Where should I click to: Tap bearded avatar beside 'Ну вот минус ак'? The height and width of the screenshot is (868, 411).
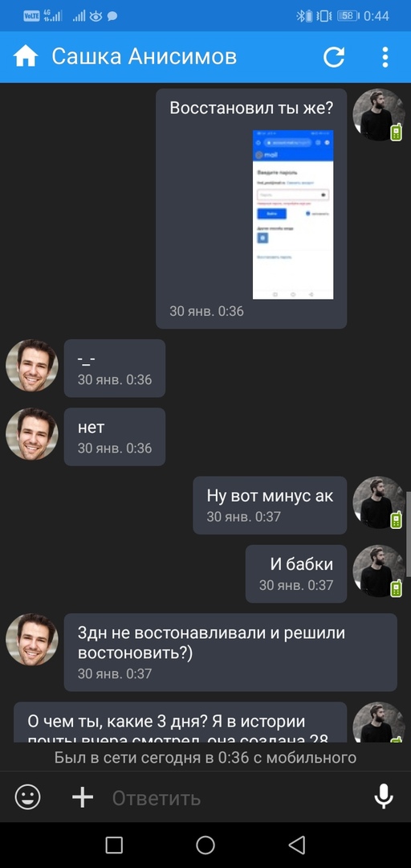379,502
